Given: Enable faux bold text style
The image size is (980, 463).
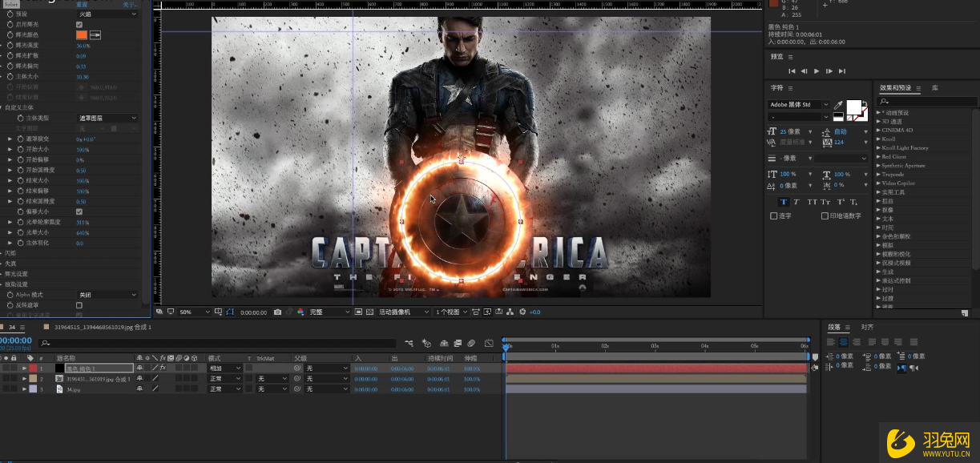Looking at the screenshot, I should (x=784, y=202).
